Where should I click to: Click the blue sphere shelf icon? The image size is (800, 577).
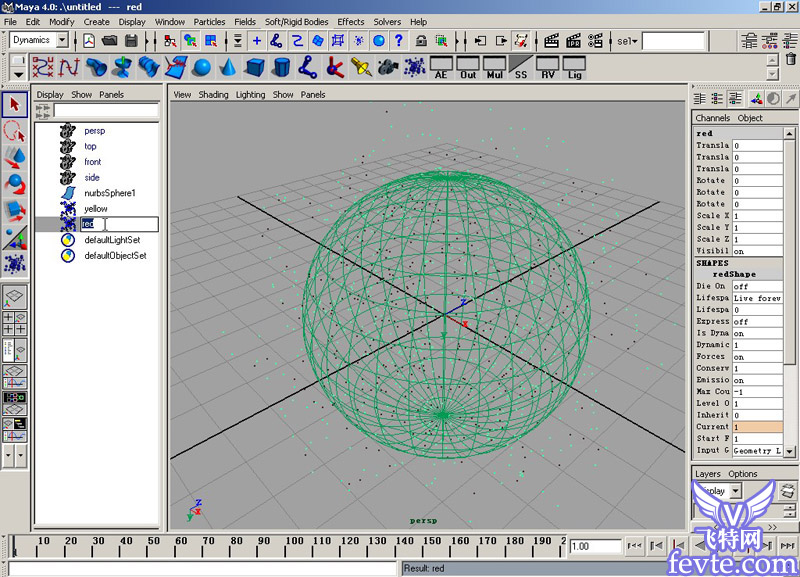[x=201, y=68]
